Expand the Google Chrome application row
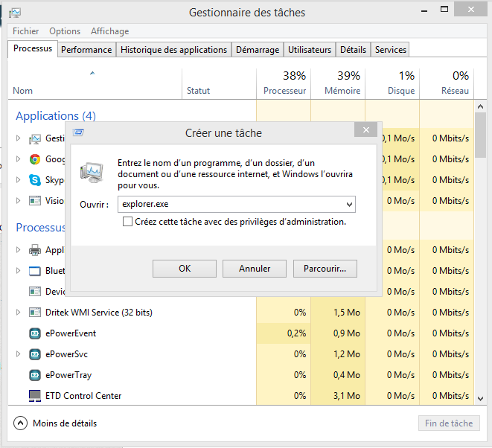 click(18, 159)
